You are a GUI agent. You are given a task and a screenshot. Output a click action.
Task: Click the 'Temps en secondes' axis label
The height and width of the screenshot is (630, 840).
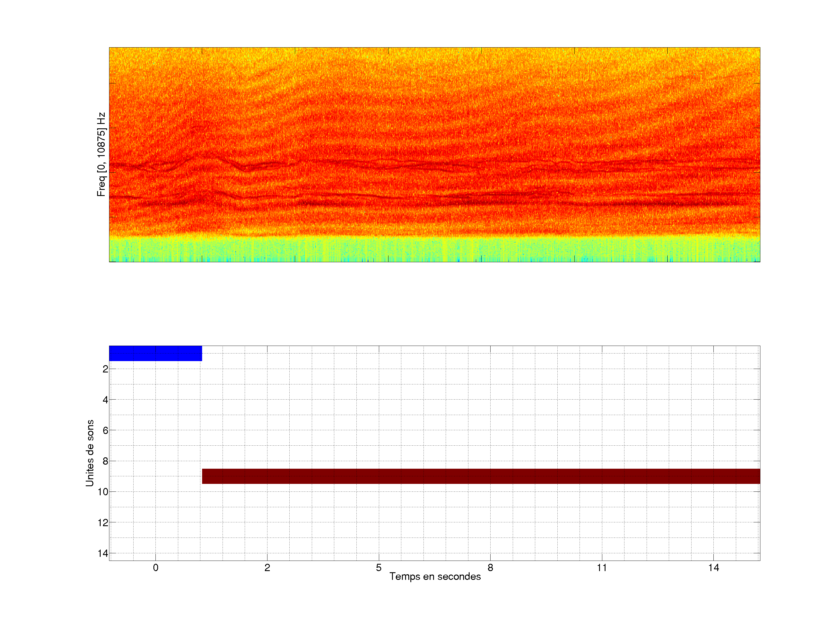(x=435, y=576)
